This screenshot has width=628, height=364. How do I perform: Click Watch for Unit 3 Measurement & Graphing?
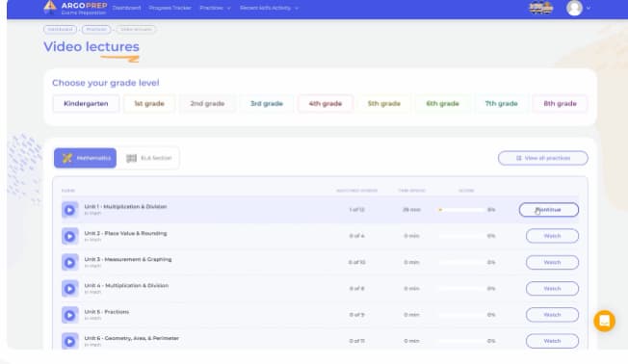552,262
